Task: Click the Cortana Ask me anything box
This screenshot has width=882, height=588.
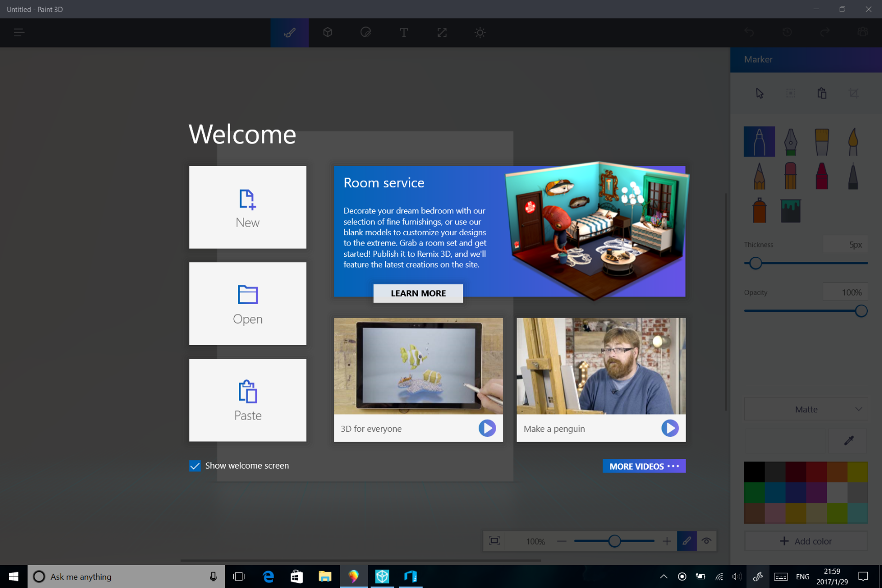Action: coord(126,576)
